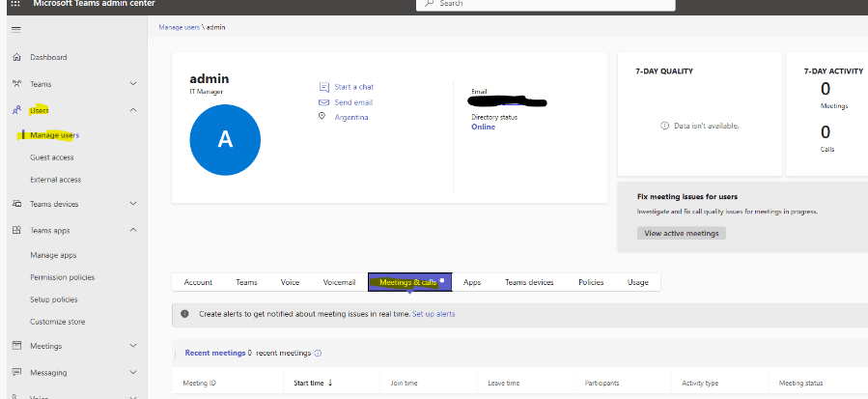
Task: Open the Voicemail tab
Action: click(339, 282)
